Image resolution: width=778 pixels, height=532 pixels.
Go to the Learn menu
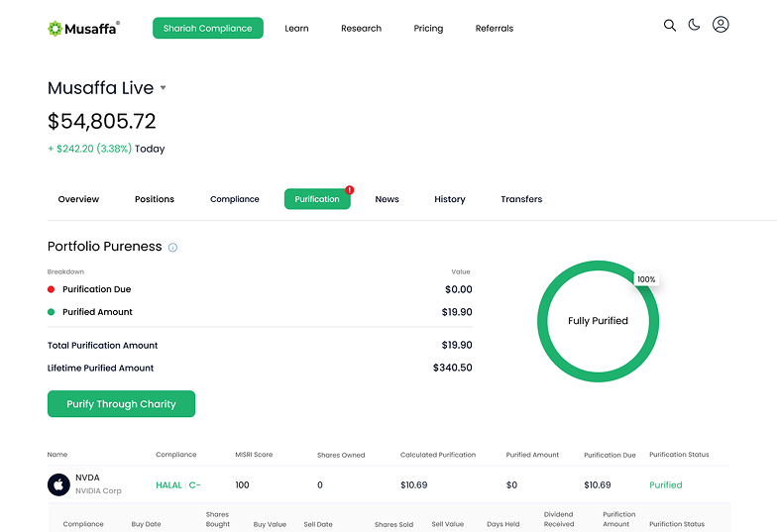pyautogui.click(x=296, y=29)
